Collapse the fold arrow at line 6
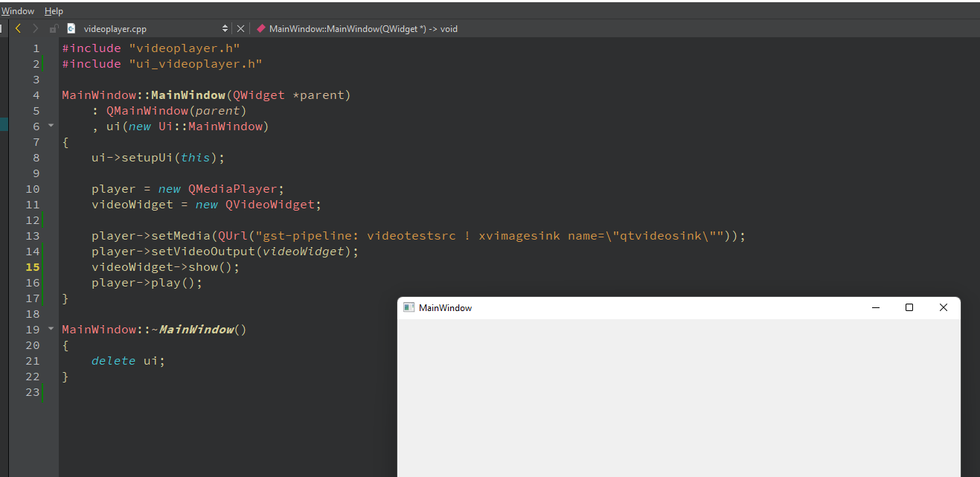The height and width of the screenshot is (477, 980). tap(51, 126)
